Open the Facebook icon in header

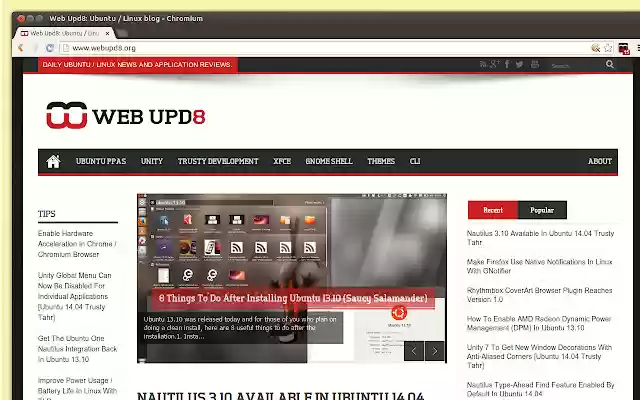pos(507,64)
